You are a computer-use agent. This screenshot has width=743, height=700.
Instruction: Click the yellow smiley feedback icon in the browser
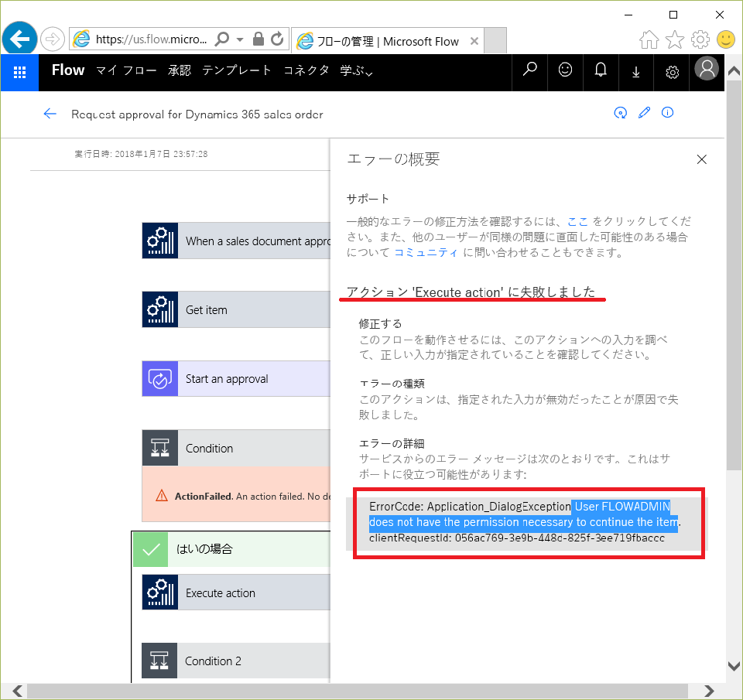[x=725, y=39]
